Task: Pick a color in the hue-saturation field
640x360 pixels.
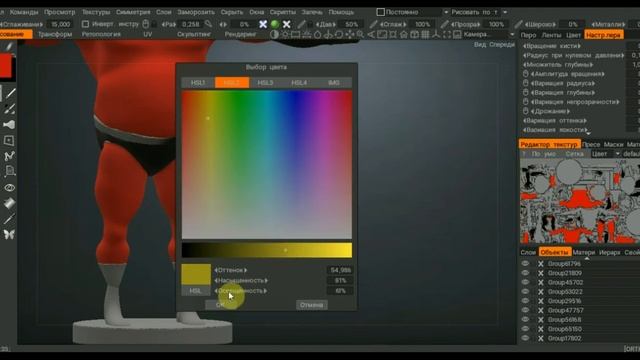Action: [x=267, y=165]
